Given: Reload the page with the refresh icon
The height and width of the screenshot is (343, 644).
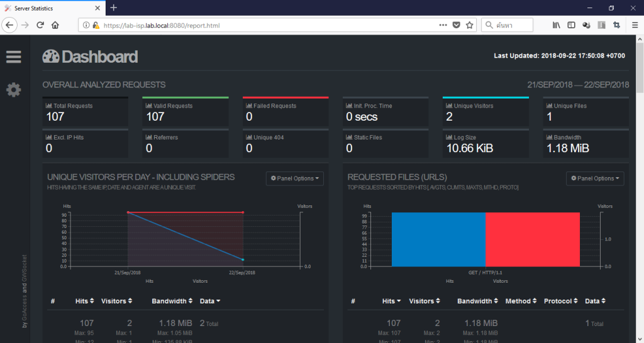Looking at the screenshot, I should click(40, 25).
